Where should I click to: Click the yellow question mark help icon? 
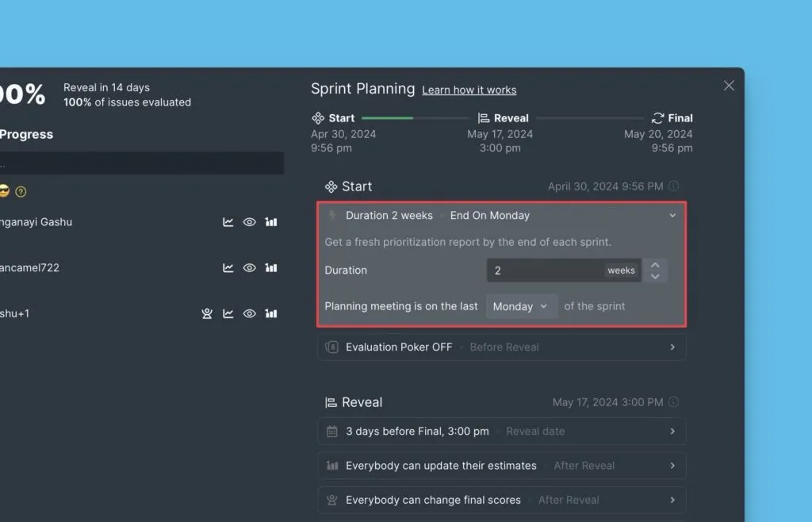point(21,192)
